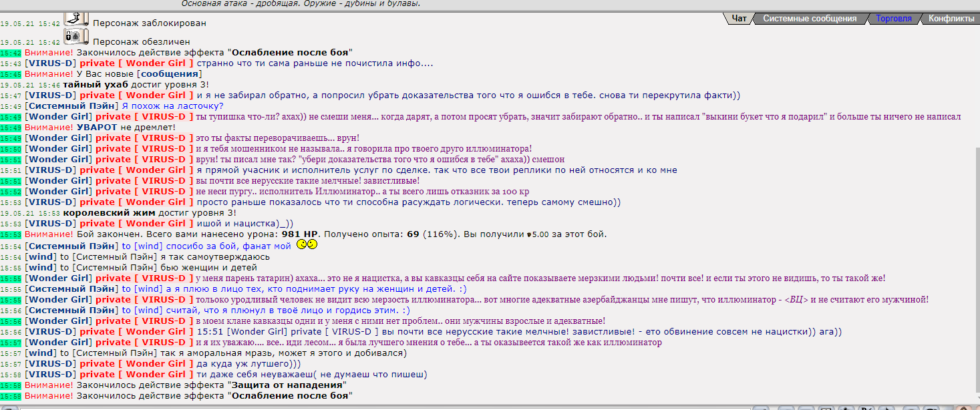Image resolution: width=980 pixels, height=410 pixels.
Task: Click the bold "УВАРОТ" name
Action: point(97,128)
